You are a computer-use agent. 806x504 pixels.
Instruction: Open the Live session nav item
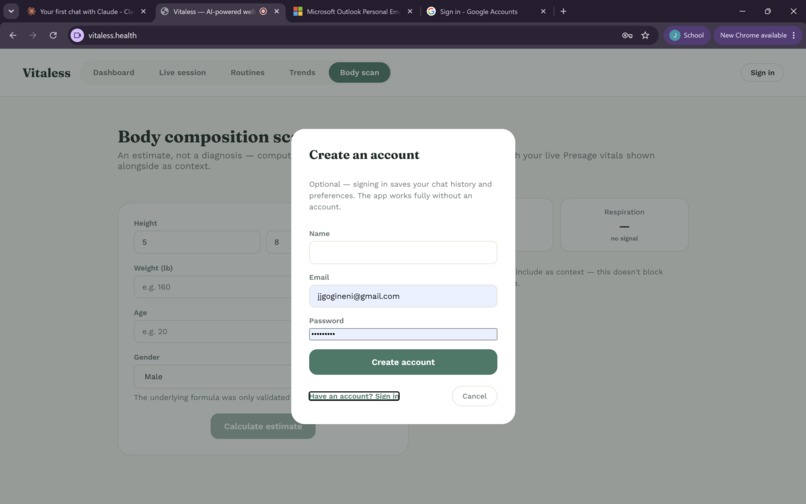[x=182, y=73]
